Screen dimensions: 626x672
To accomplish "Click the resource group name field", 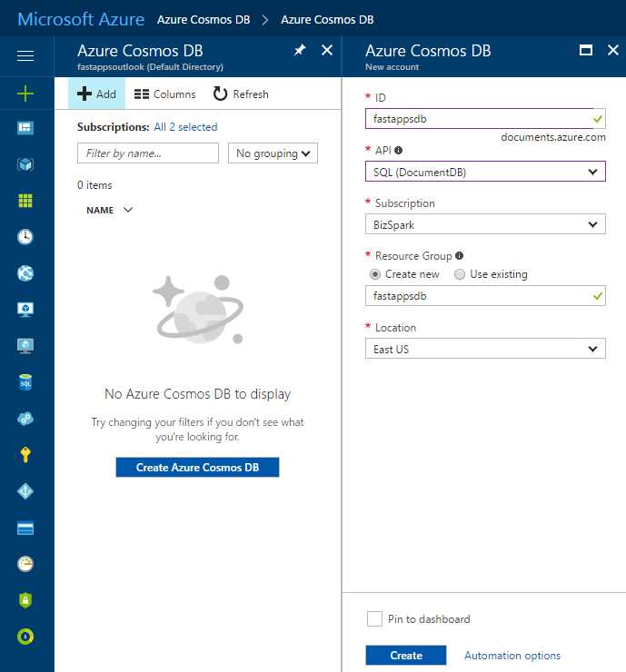I will tap(485, 296).
